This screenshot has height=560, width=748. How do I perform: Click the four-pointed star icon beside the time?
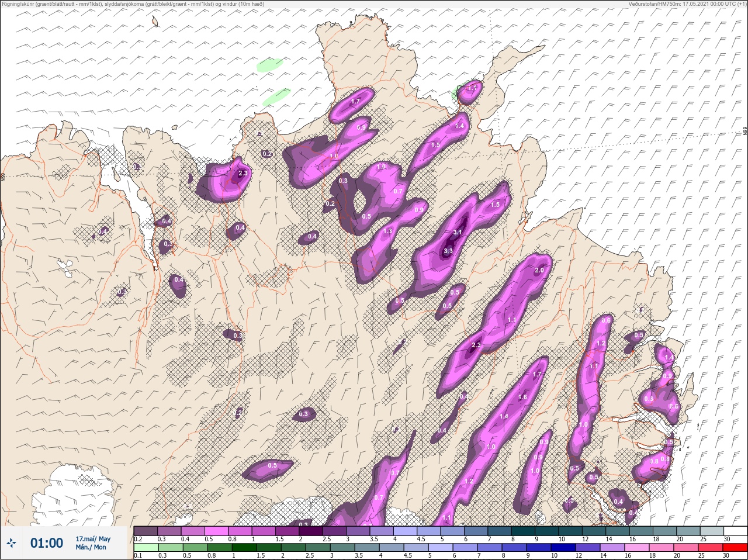pos(12,543)
